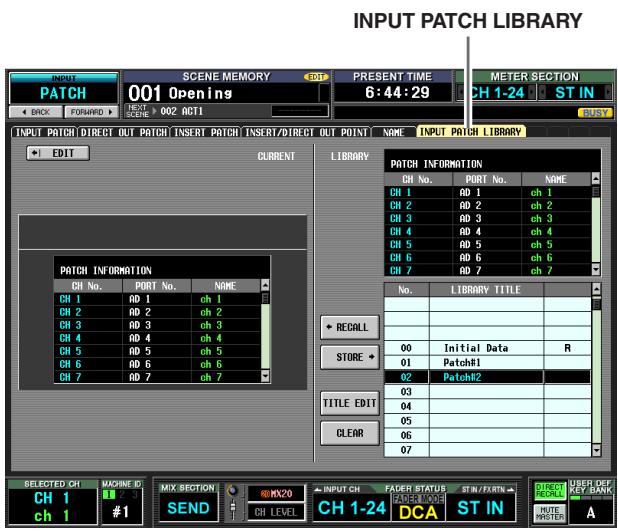Click the FADER MODE DCA button
618x531 pixels.
point(418,508)
